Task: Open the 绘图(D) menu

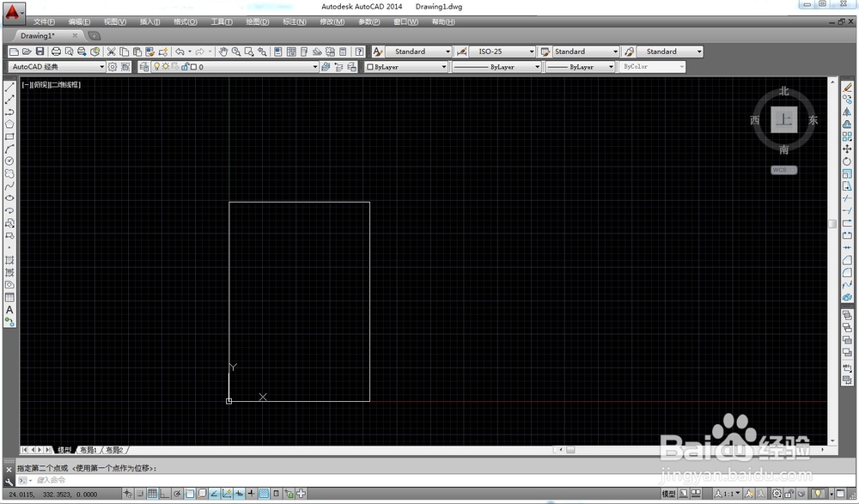Action: coord(257,22)
